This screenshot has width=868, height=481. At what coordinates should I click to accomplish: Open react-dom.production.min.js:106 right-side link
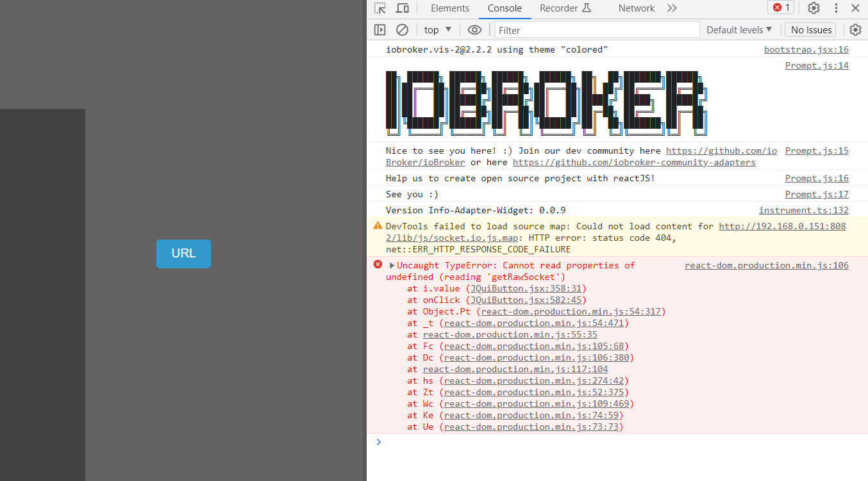pyautogui.click(x=767, y=265)
